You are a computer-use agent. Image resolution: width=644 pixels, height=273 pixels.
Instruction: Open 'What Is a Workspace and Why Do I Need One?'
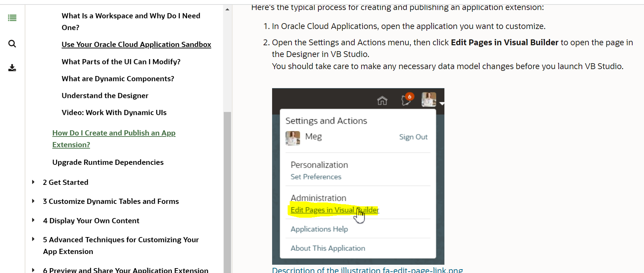[131, 21]
